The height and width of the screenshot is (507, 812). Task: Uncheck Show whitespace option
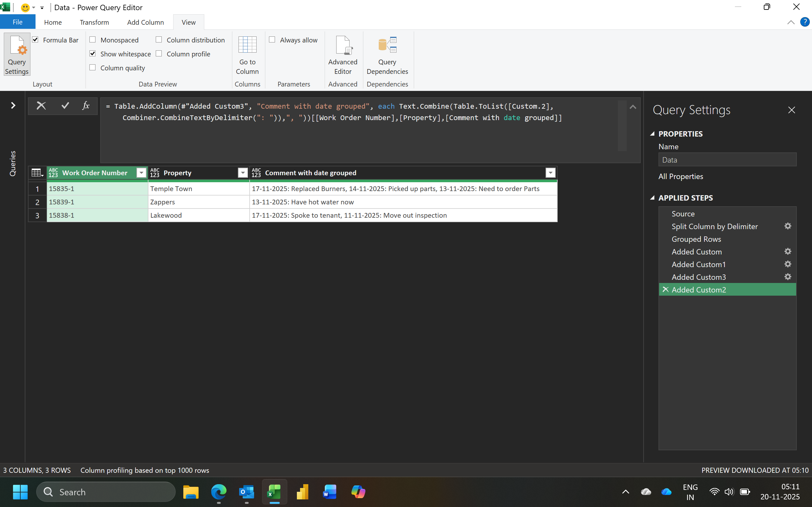(93, 54)
